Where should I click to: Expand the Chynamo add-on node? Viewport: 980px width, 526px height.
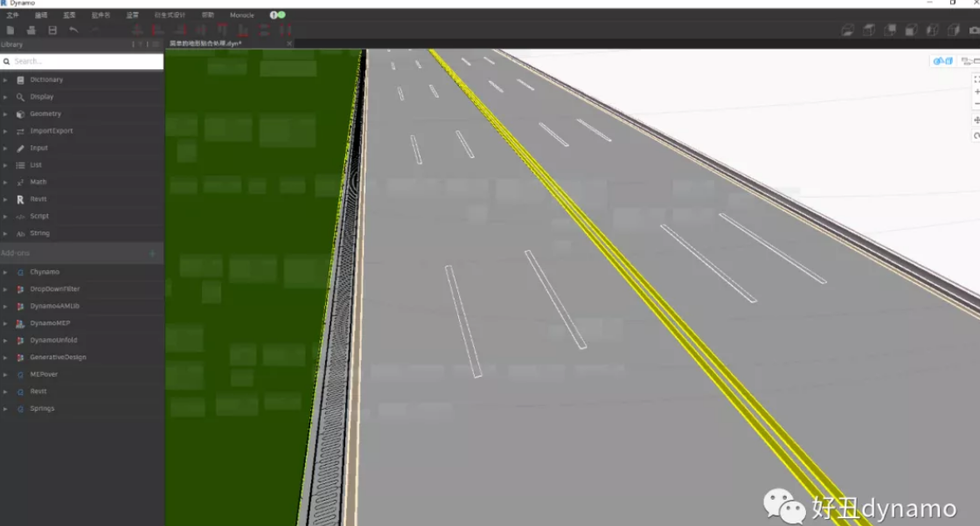5,273
